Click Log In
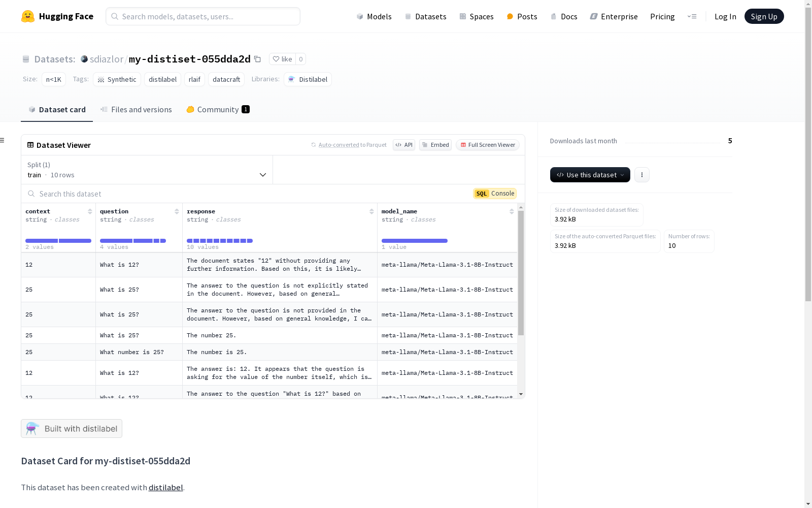 tap(725, 16)
